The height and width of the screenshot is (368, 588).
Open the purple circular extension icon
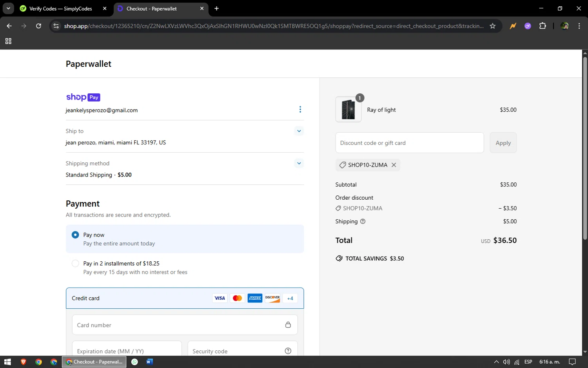click(528, 26)
